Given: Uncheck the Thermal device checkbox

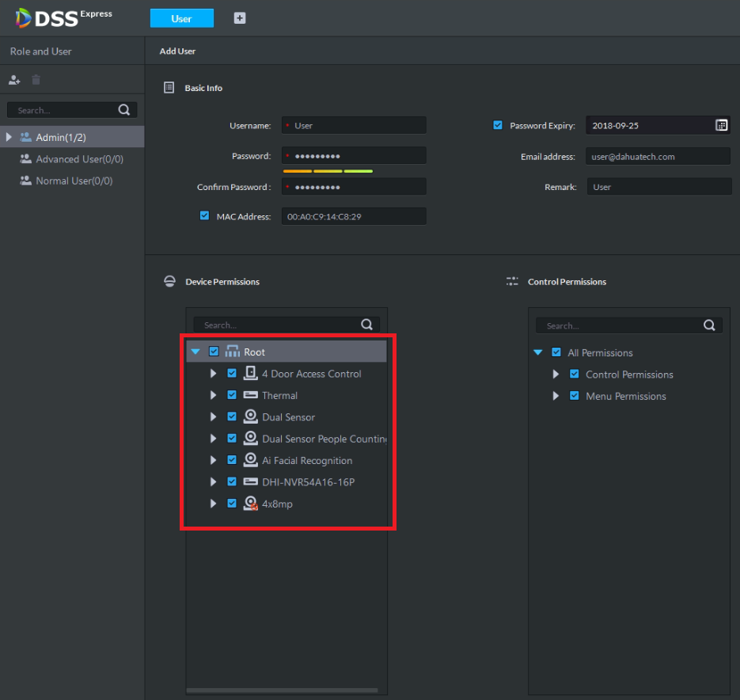Looking at the screenshot, I should pos(232,395).
